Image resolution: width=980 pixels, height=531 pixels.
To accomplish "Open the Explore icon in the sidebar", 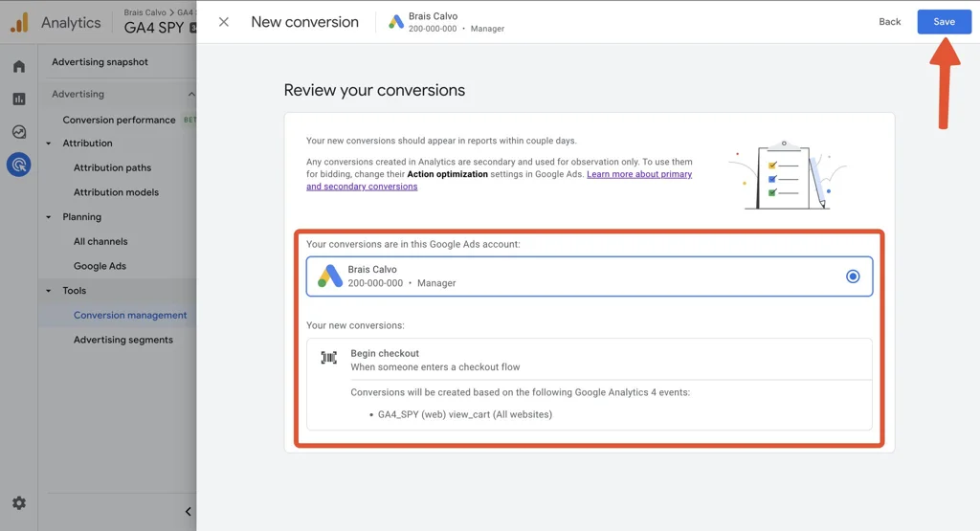I will coord(19,132).
